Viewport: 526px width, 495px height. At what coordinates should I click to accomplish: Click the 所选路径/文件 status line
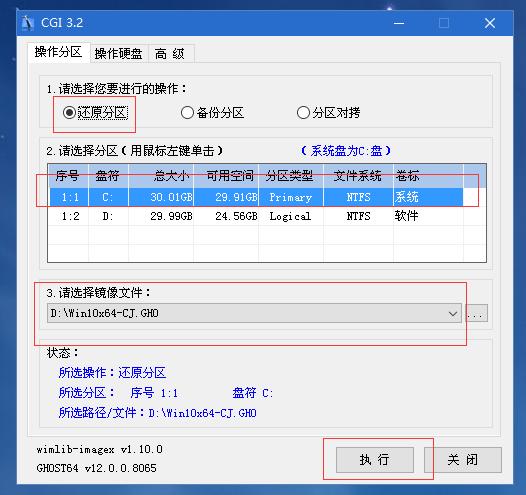[158, 413]
